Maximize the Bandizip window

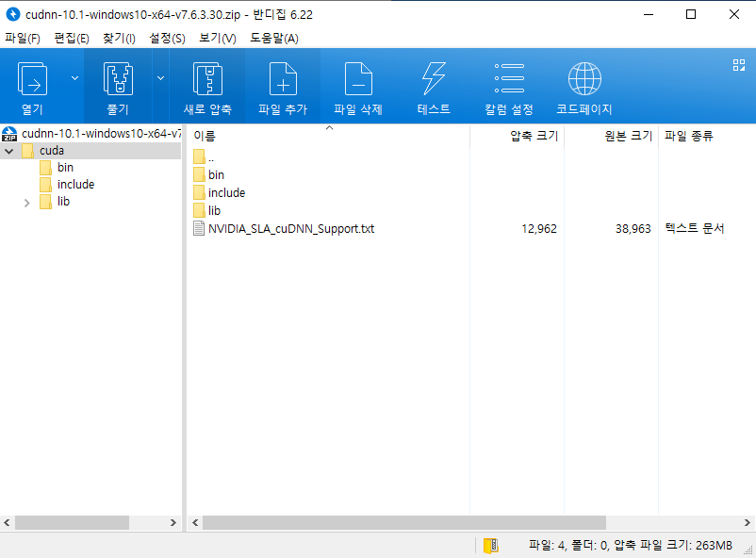tap(691, 14)
